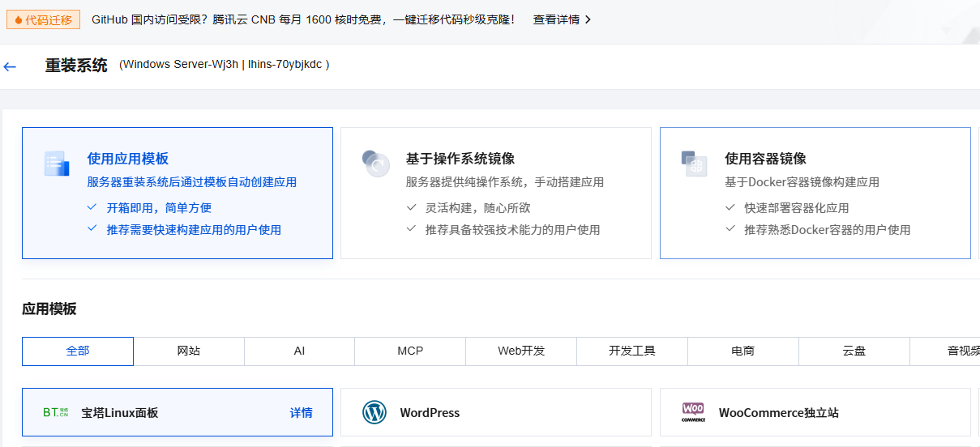
Task: Click 查看详情 in the top banner
Action: pos(556,19)
